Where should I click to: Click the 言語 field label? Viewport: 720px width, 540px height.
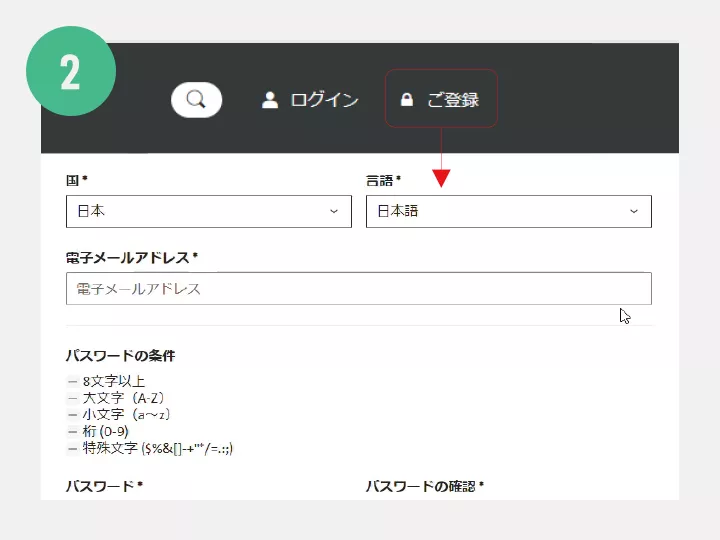383,180
